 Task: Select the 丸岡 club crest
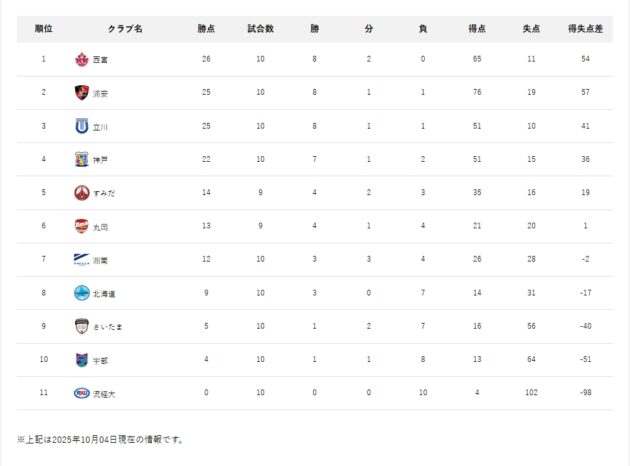pos(82,227)
